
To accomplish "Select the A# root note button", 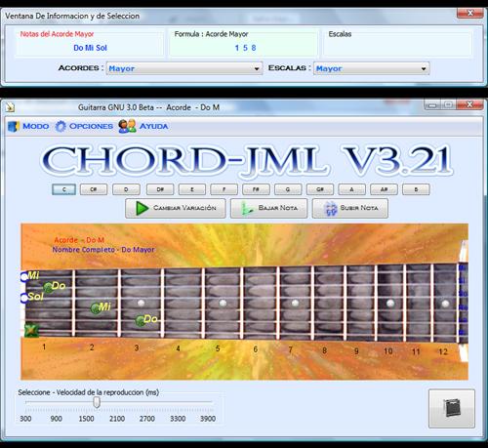I will [384, 189].
